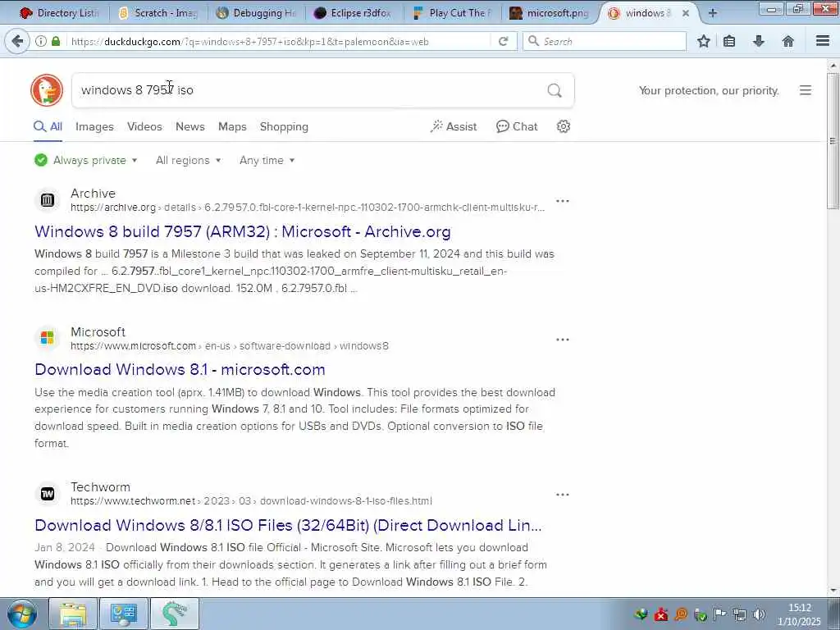
Task: Open the browser hamburger menu
Action: pos(823,41)
